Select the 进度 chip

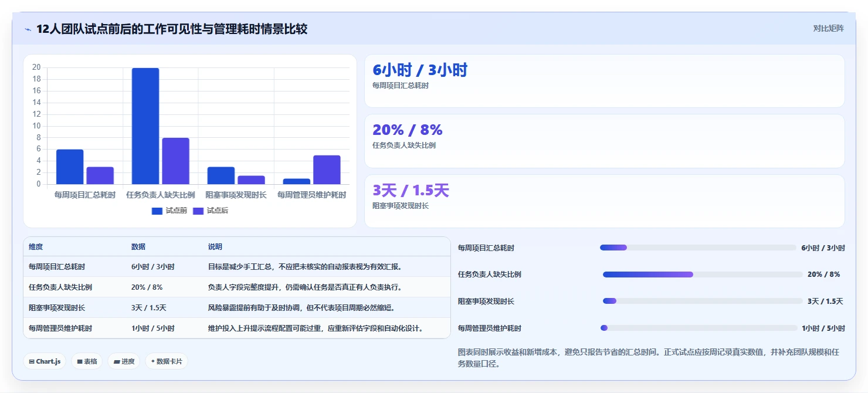tap(124, 361)
